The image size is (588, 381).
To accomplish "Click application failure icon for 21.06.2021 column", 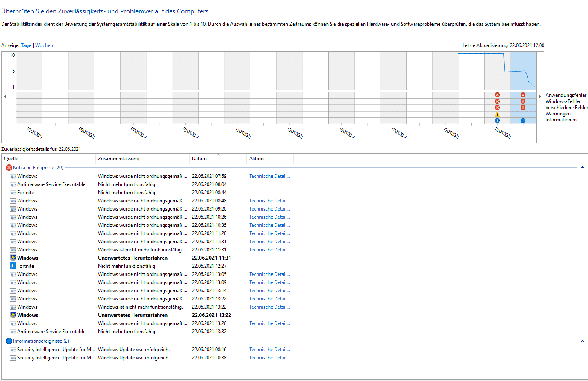I will [x=497, y=95].
